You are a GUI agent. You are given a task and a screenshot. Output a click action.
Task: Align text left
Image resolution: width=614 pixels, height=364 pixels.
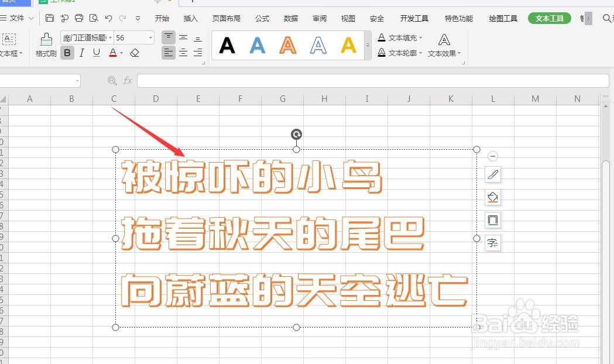[169, 53]
